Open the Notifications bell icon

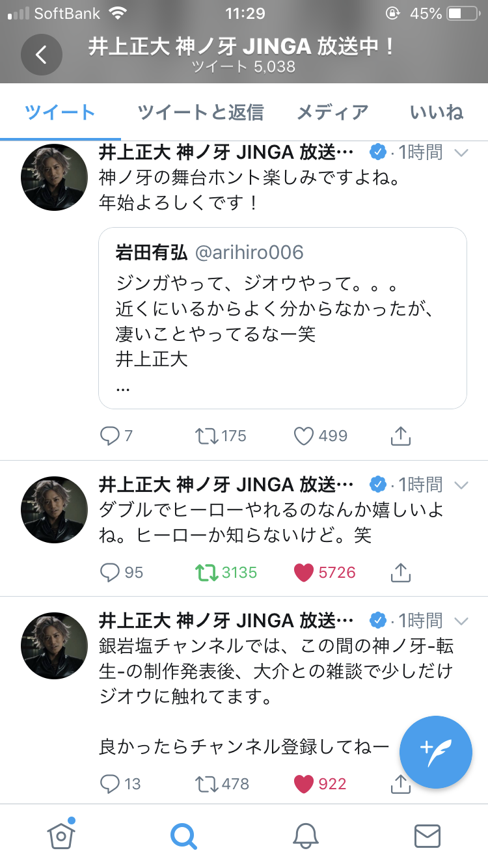[x=305, y=835]
